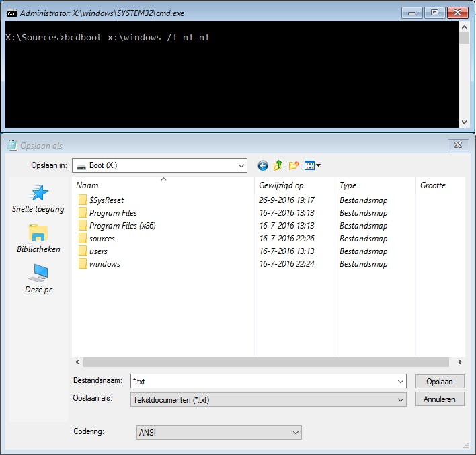Click file list horizontal scrollbar right arrow
This screenshot has height=455, width=476.
460,362
